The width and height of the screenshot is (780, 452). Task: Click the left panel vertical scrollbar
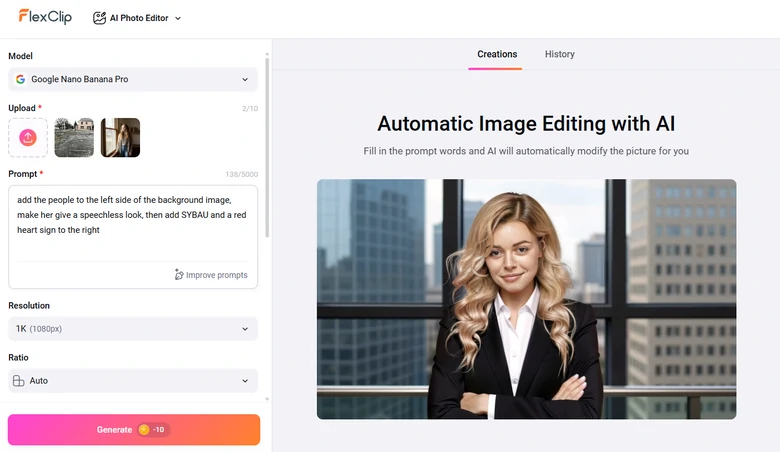[266, 150]
